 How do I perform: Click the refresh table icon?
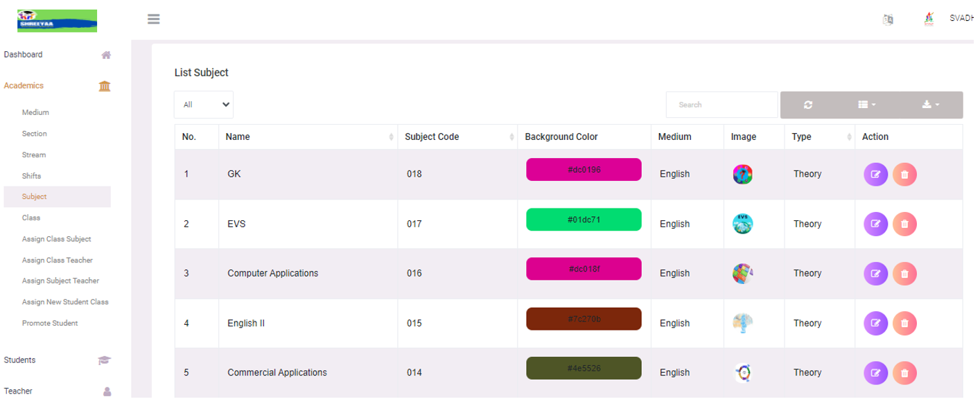[x=808, y=105]
